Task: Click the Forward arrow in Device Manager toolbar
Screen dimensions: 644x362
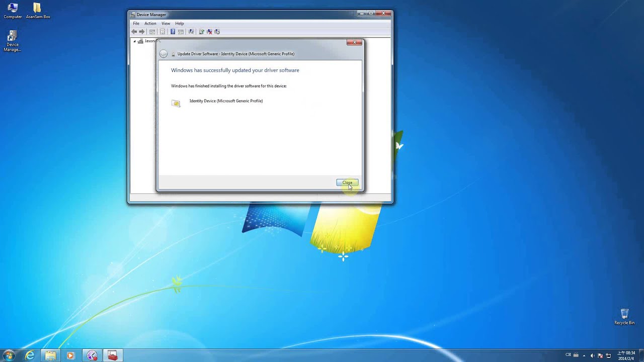Action: coord(142,32)
